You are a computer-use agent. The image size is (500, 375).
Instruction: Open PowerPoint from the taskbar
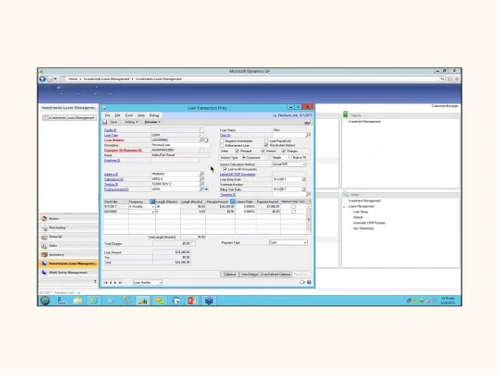(x=192, y=301)
